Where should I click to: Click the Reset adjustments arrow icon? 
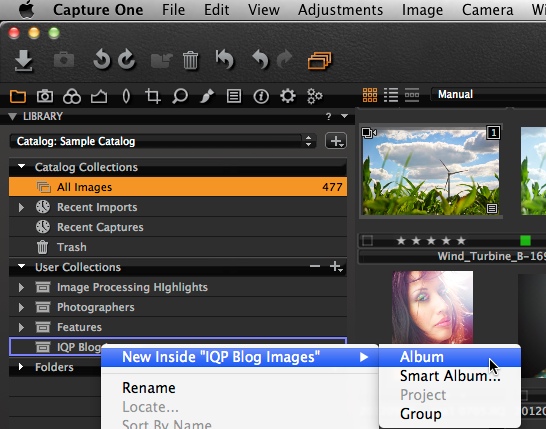pyautogui.click(x=225, y=60)
